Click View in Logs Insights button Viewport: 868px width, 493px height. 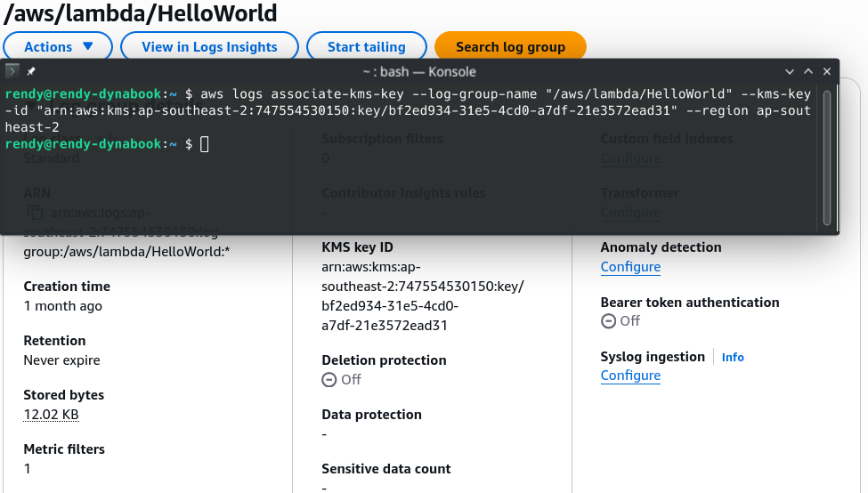pos(209,47)
